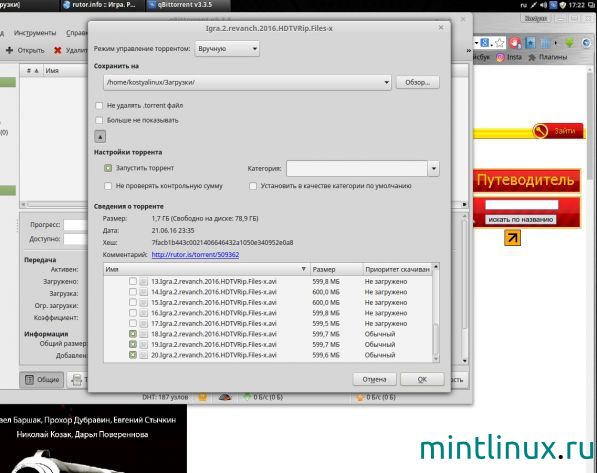Uncheck 'Запустить торрент' checkbox
This screenshot has width=597, height=473.
pyautogui.click(x=108, y=168)
